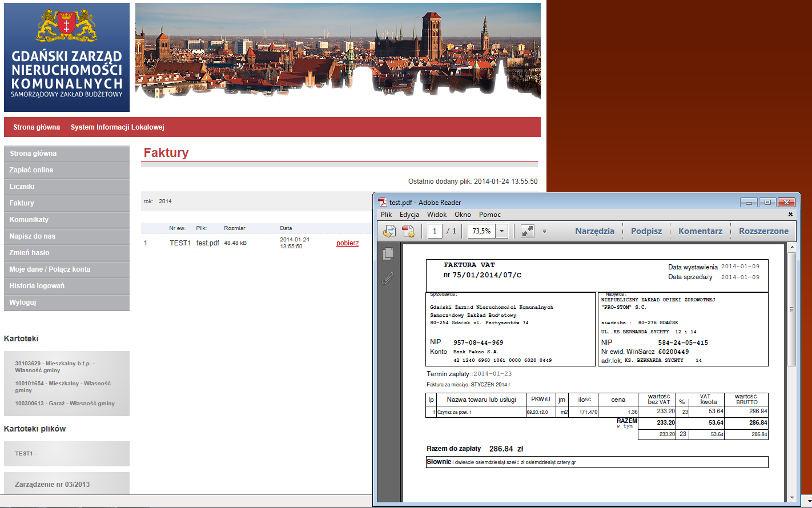
Task: Open Napisz do nas in the sidebar
Action: [x=67, y=236]
